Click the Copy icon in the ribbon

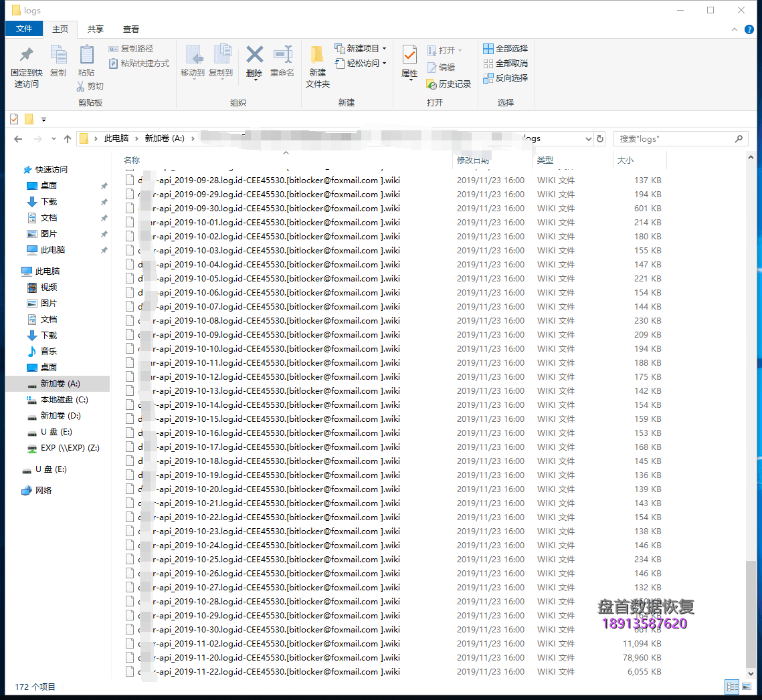(58, 54)
